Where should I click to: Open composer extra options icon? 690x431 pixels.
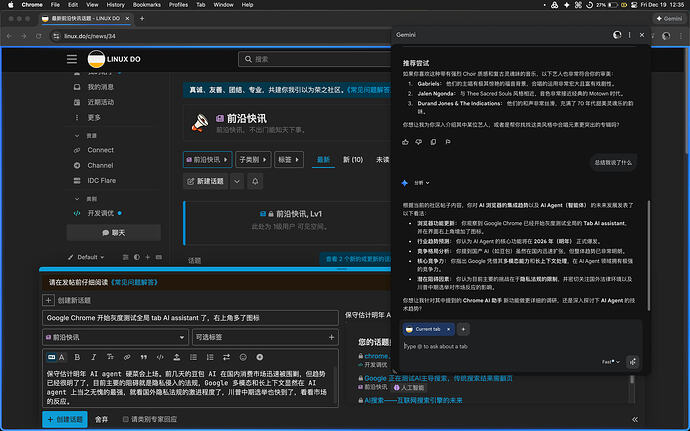click(x=260, y=357)
